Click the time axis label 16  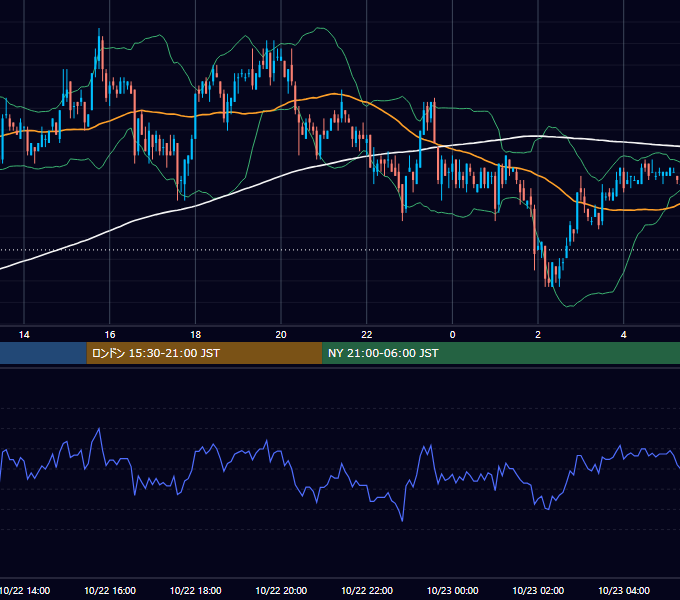[110, 335]
